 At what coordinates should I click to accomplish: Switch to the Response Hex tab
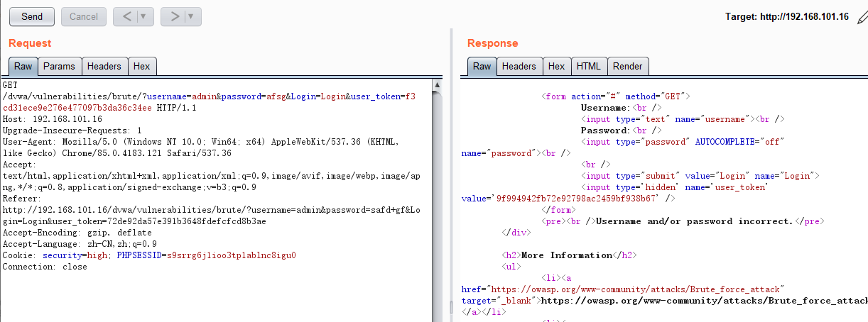point(557,66)
